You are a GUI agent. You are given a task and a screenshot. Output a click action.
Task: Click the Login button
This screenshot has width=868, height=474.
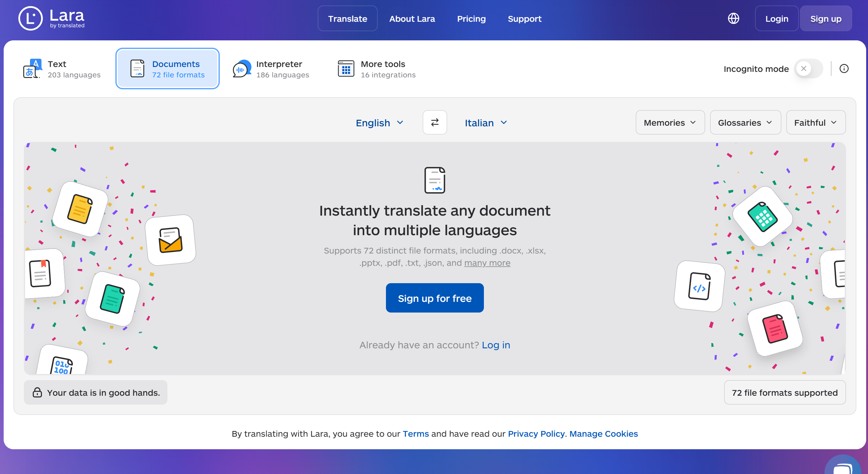[x=777, y=19]
